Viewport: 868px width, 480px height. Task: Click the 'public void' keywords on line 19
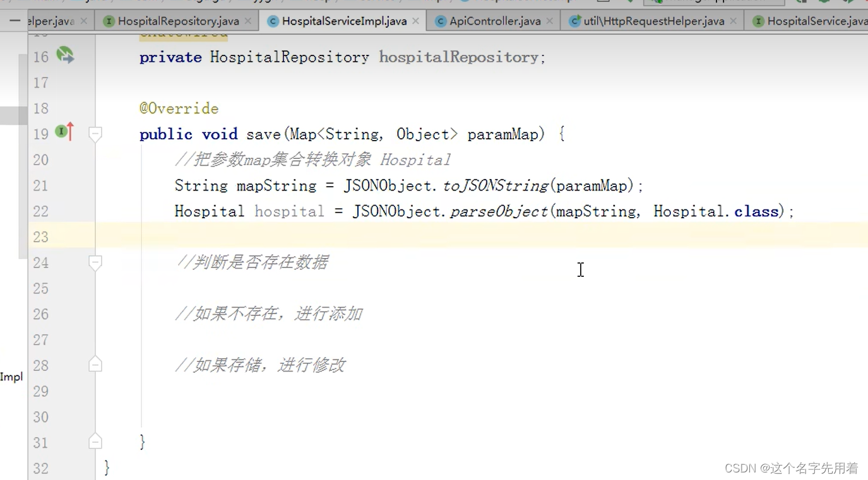coord(188,134)
